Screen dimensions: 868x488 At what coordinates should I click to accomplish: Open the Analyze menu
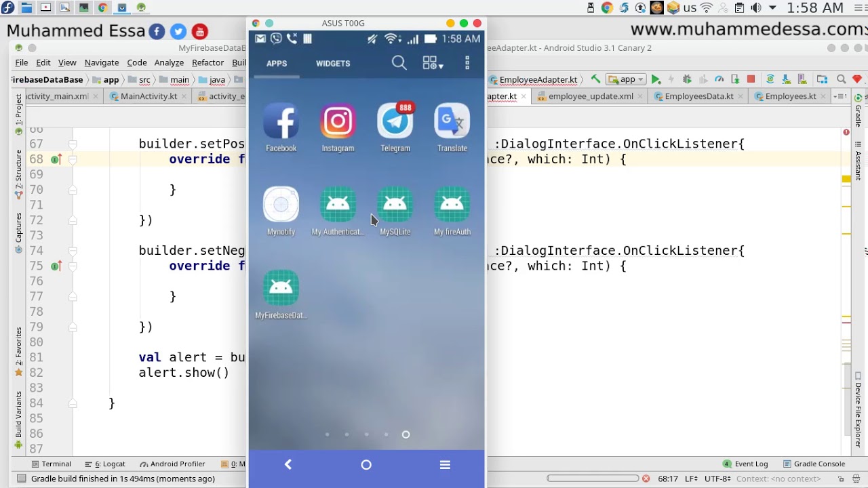(x=169, y=62)
